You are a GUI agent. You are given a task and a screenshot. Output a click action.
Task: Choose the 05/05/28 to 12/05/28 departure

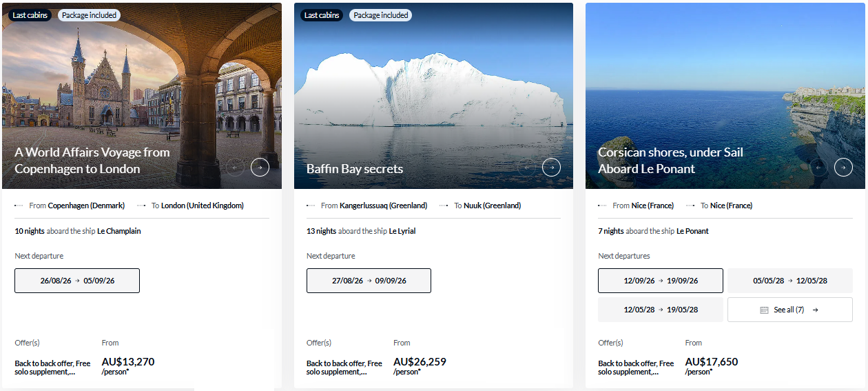coord(790,281)
